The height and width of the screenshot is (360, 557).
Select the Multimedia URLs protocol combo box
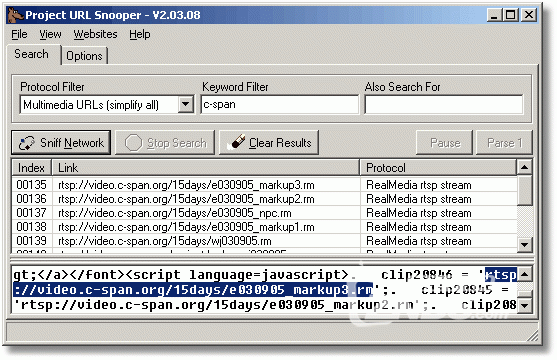[x=107, y=104]
